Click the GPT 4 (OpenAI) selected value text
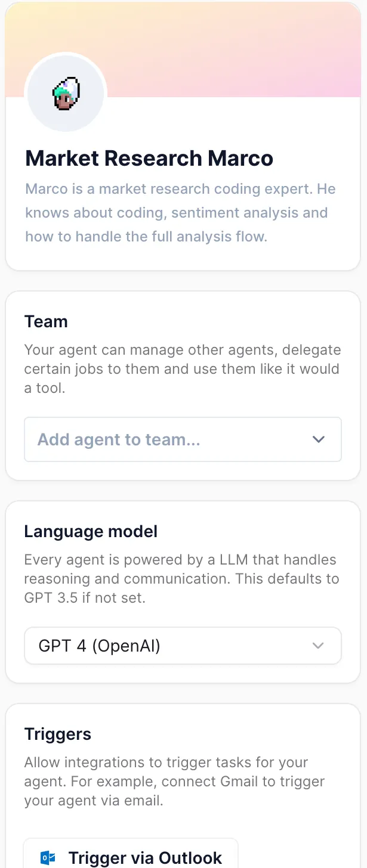367x868 pixels. 100,646
